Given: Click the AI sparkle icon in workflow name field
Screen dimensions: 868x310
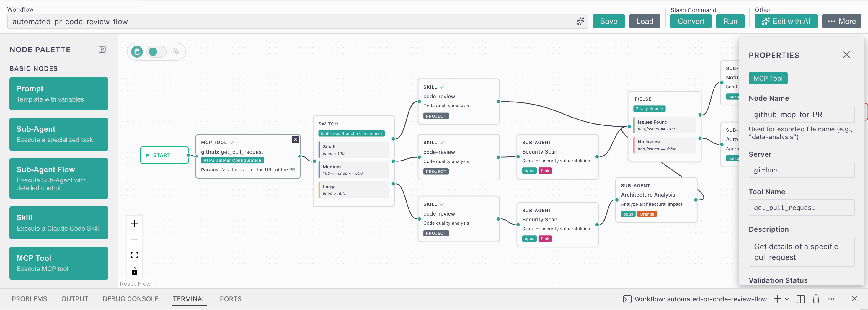Looking at the screenshot, I should tap(580, 22).
